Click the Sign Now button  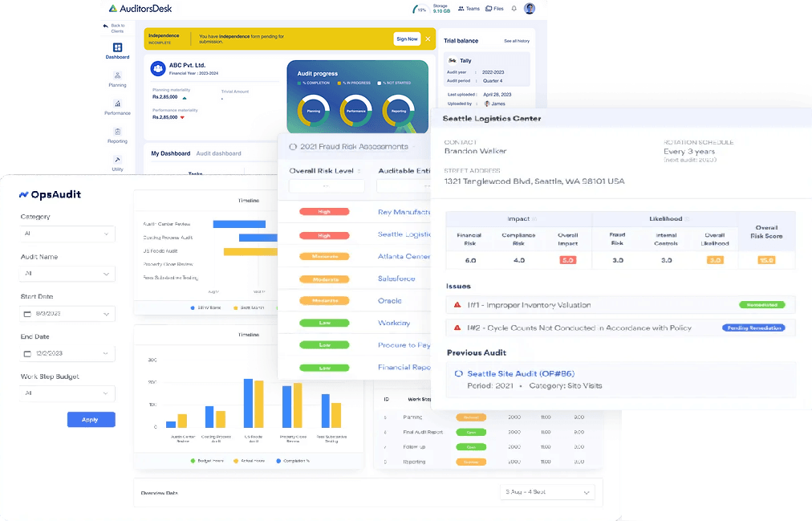point(407,39)
